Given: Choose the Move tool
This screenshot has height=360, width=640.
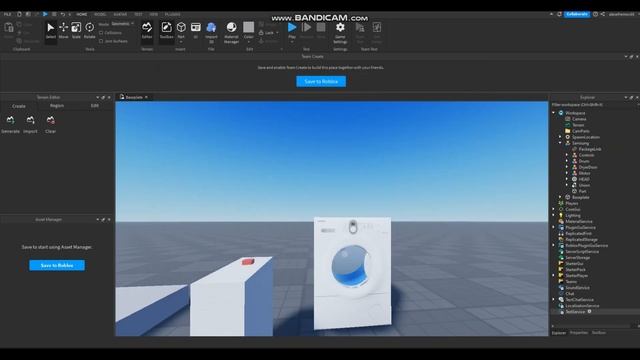Looking at the screenshot, I should tap(63, 30).
